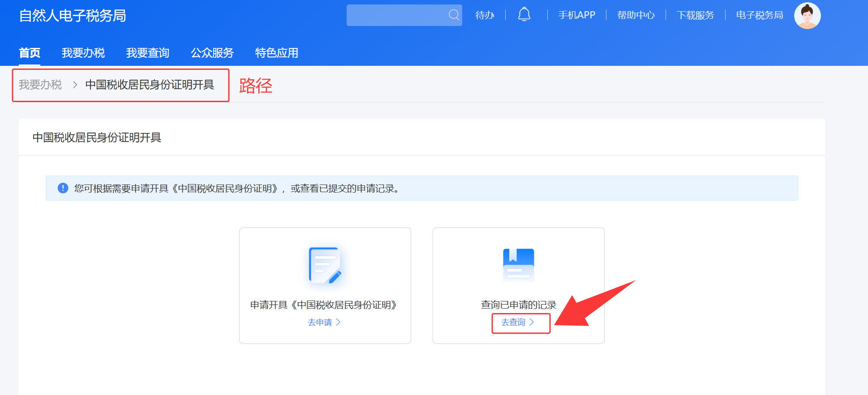Open the 我要办税 navigation menu
868x395 pixels.
point(83,53)
